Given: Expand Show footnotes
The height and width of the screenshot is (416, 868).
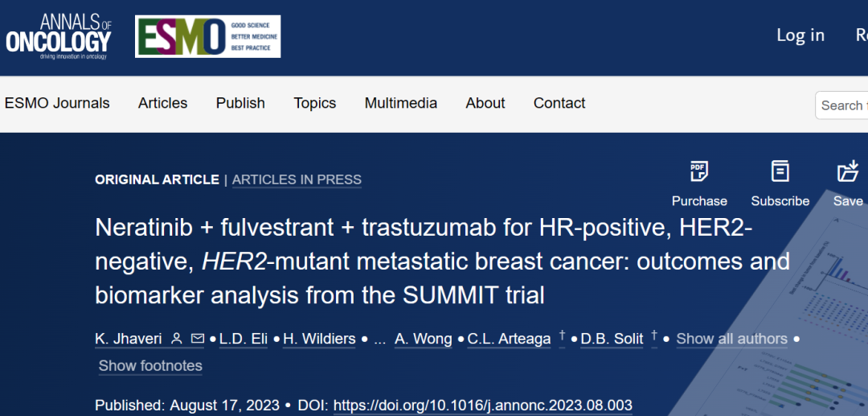Looking at the screenshot, I should point(150,366).
